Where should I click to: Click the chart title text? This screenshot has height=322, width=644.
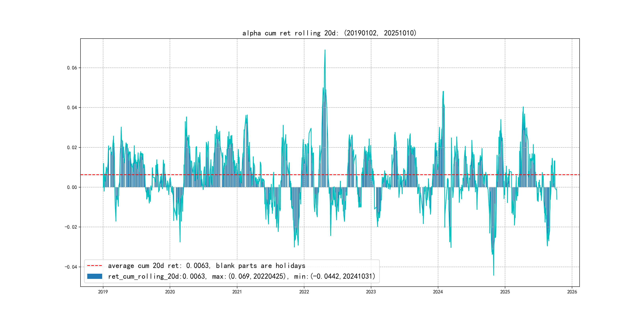pos(330,33)
